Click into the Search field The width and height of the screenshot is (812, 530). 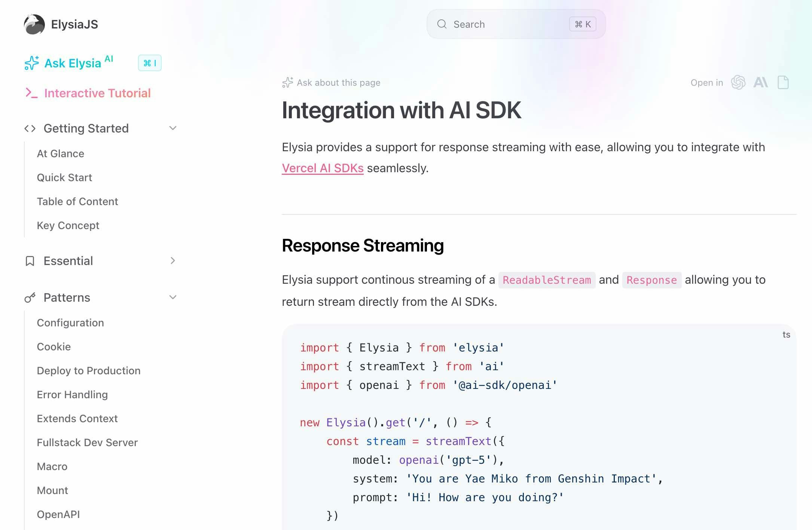point(505,24)
